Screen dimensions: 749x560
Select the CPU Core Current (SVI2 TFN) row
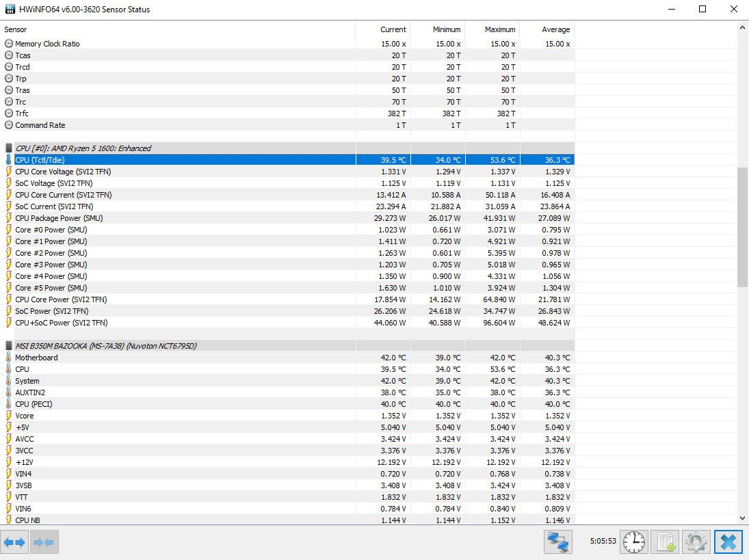(x=287, y=195)
